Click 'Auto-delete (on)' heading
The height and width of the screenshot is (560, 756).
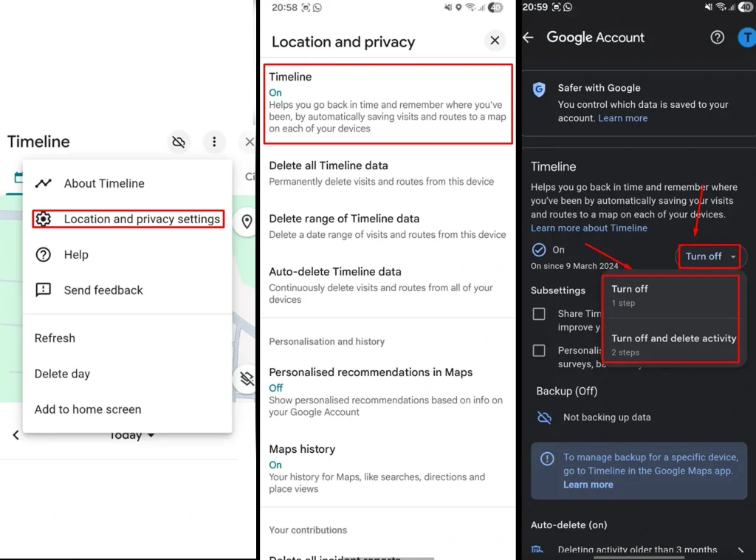[569, 525]
